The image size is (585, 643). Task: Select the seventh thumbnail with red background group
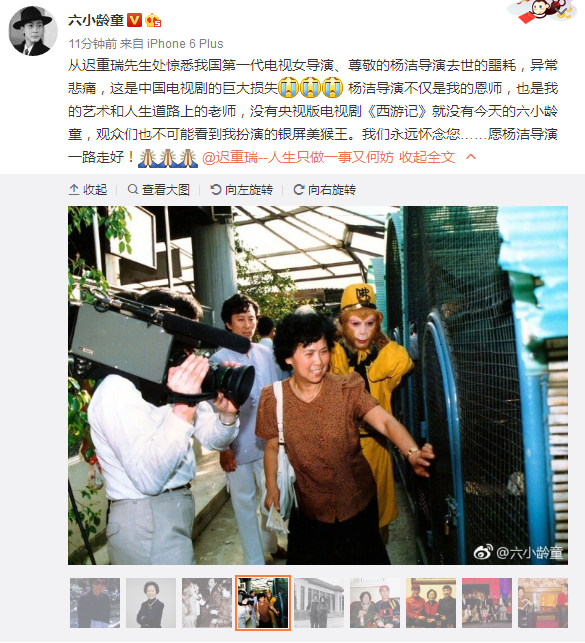(431, 603)
